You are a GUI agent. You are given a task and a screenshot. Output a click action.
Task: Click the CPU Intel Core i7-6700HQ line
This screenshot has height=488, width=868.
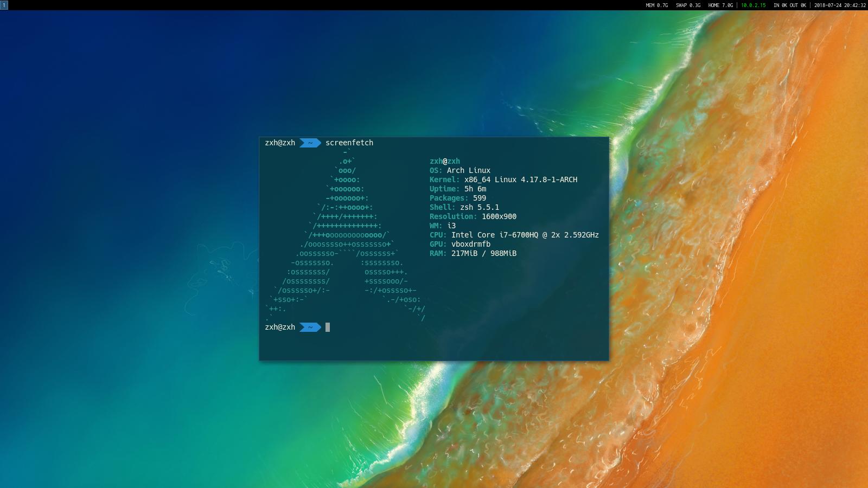pyautogui.click(x=514, y=235)
